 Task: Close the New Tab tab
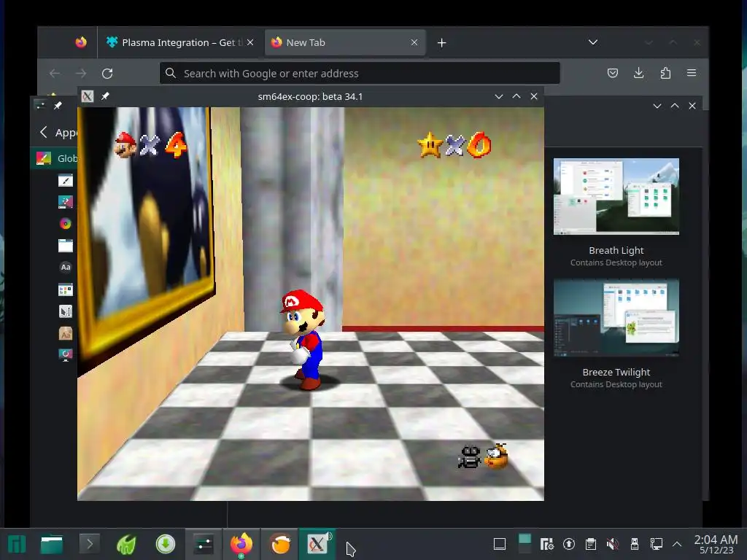(x=414, y=42)
